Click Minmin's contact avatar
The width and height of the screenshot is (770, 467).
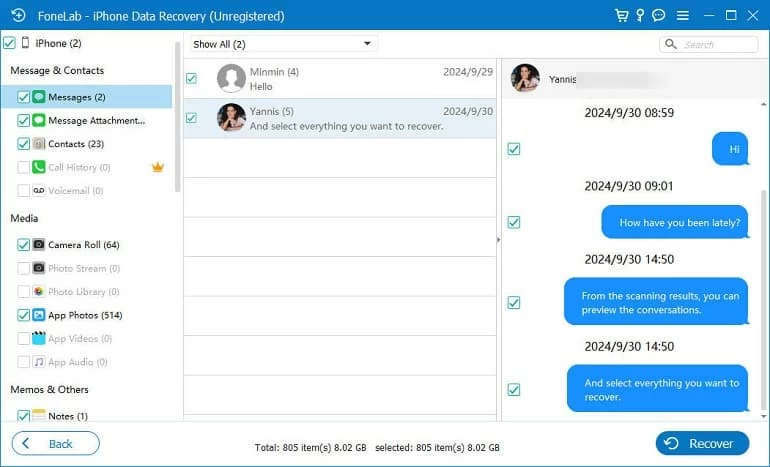tap(231, 78)
